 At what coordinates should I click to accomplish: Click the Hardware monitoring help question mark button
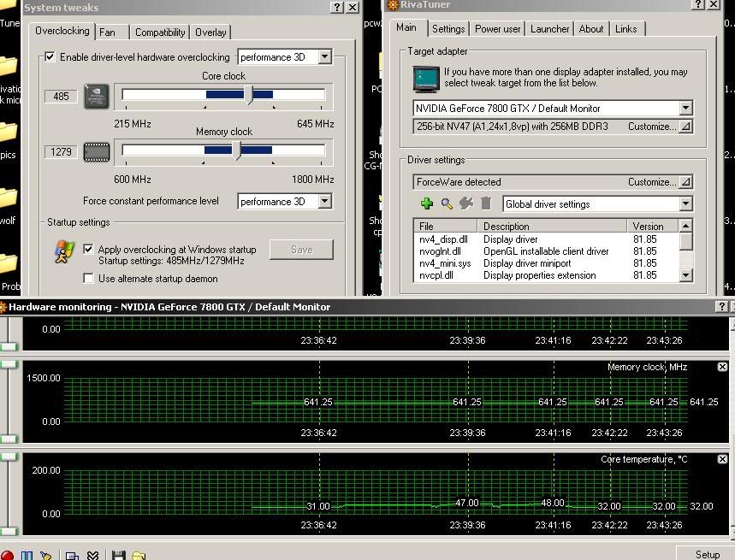(x=722, y=307)
